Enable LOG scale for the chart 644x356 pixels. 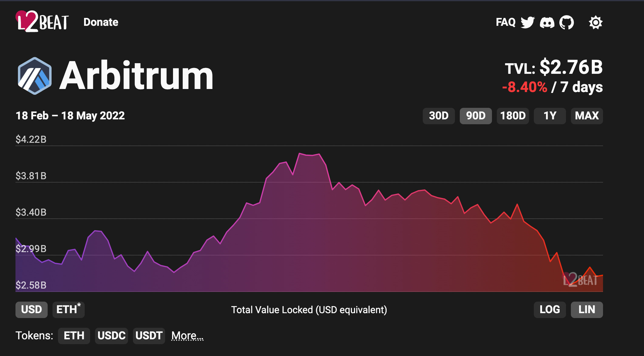pos(550,310)
